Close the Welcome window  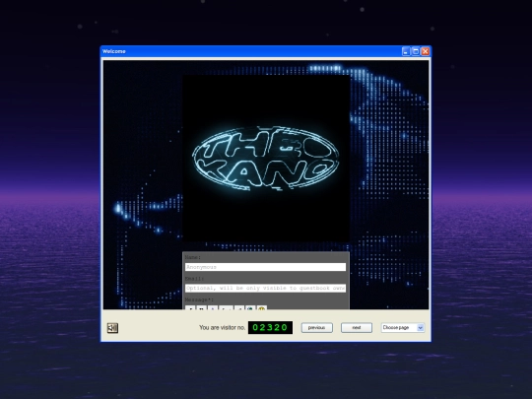tap(426, 51)
